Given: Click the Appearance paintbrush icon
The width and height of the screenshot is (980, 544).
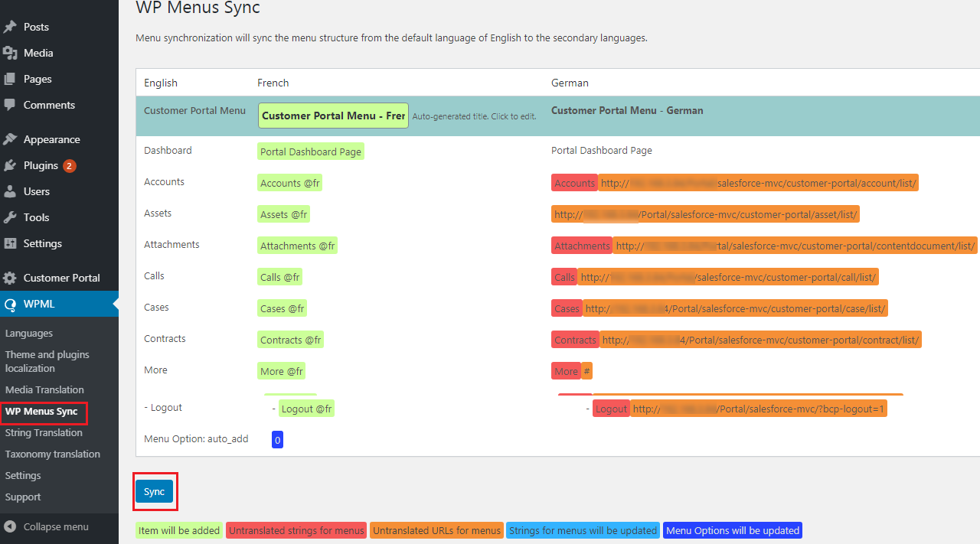Looking at the screenshot, I should 10,139.
